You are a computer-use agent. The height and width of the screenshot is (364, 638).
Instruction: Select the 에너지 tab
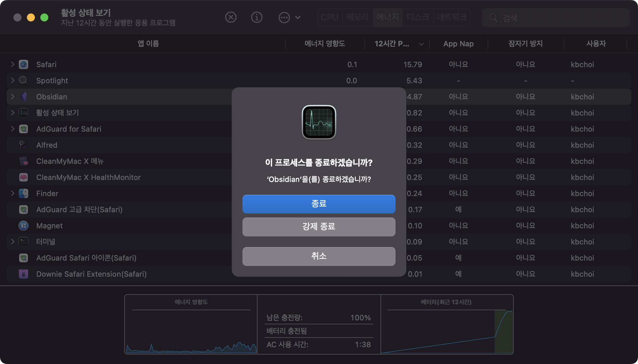click(388, 17)
